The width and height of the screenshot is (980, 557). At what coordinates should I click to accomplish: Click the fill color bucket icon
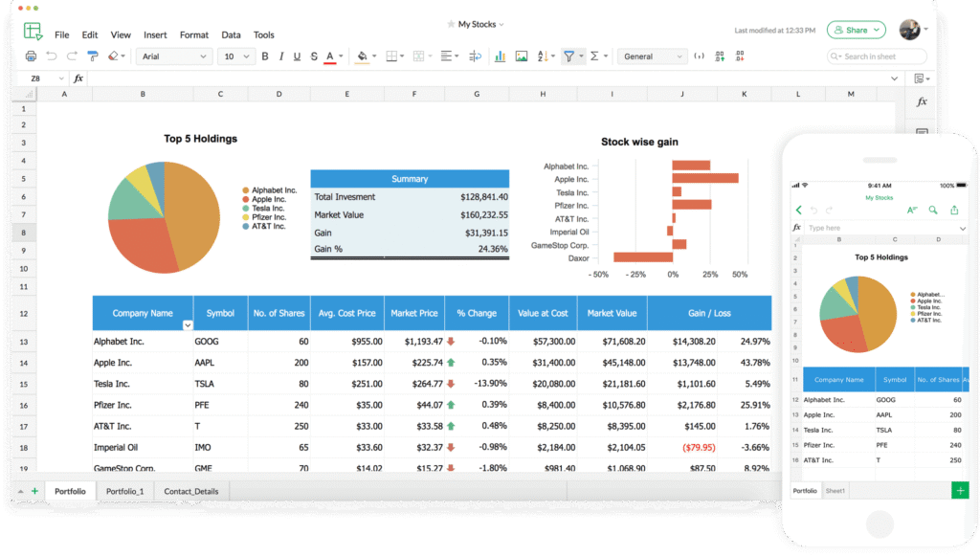[362, 56]
